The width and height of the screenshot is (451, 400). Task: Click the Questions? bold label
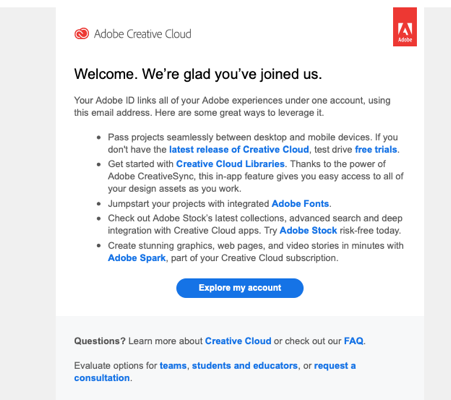[x=100, y=341]
